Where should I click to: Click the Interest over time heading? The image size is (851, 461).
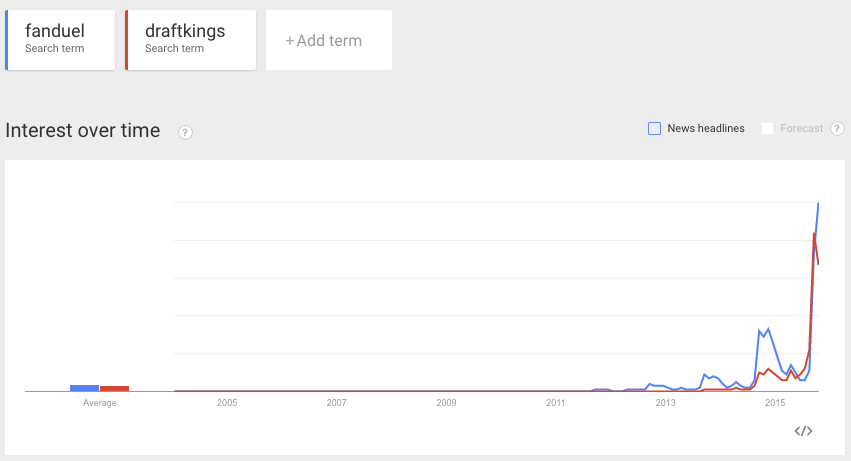(83, 131)
